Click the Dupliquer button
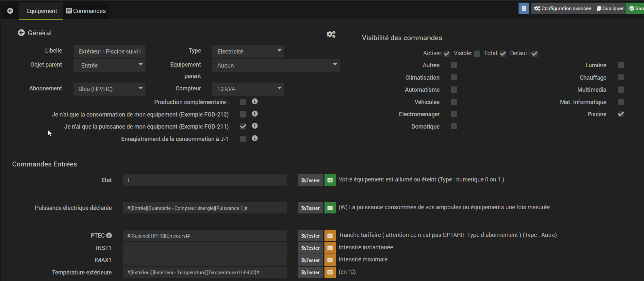The height and width of the screenshot is (281, 644). coord(610,8)
